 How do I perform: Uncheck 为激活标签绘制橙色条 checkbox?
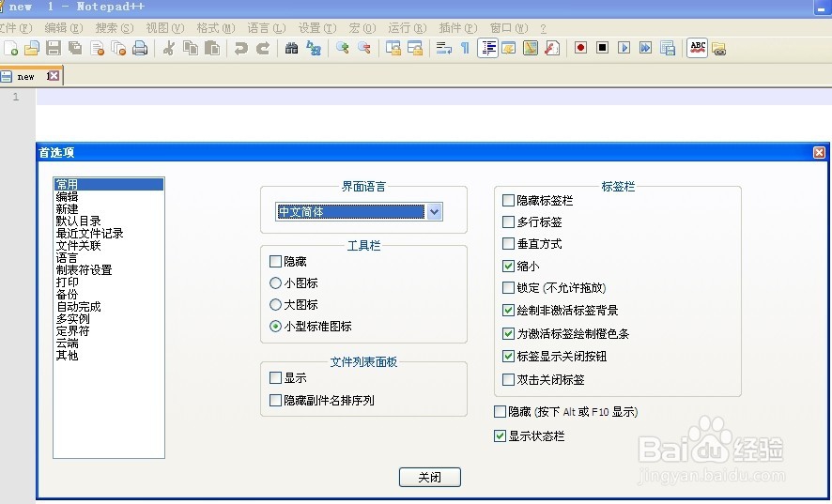pyautogui.click(x=508, y=333)
